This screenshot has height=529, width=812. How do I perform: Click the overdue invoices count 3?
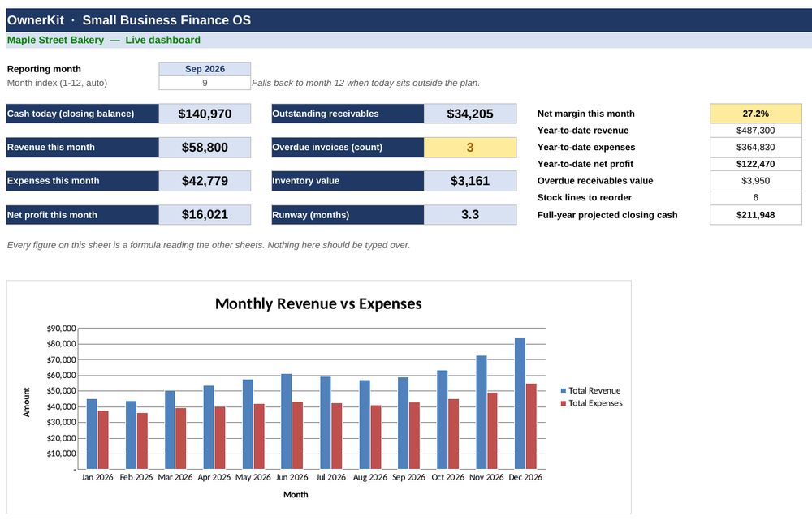click(x=469, y=148)
